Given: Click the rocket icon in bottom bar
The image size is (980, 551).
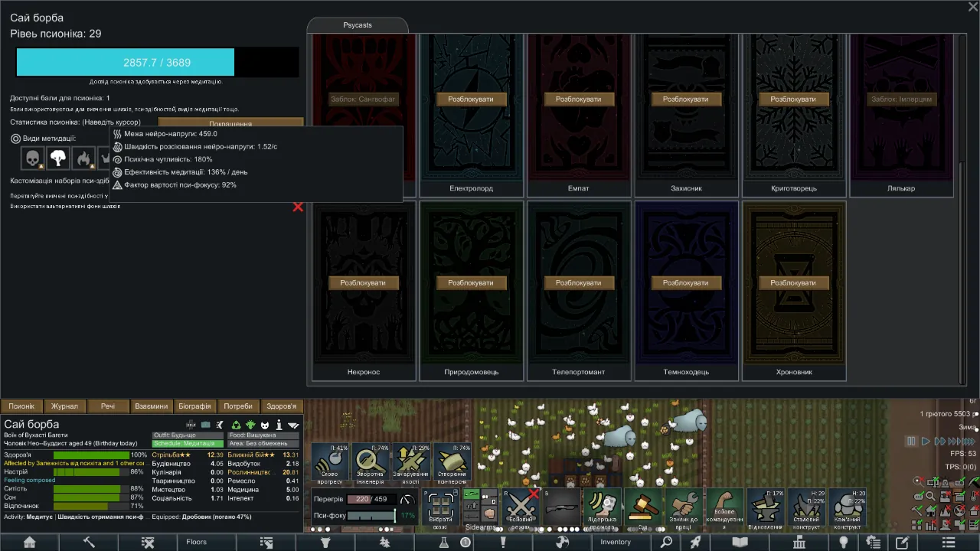Looking at the screenshot, I should 696,542.
